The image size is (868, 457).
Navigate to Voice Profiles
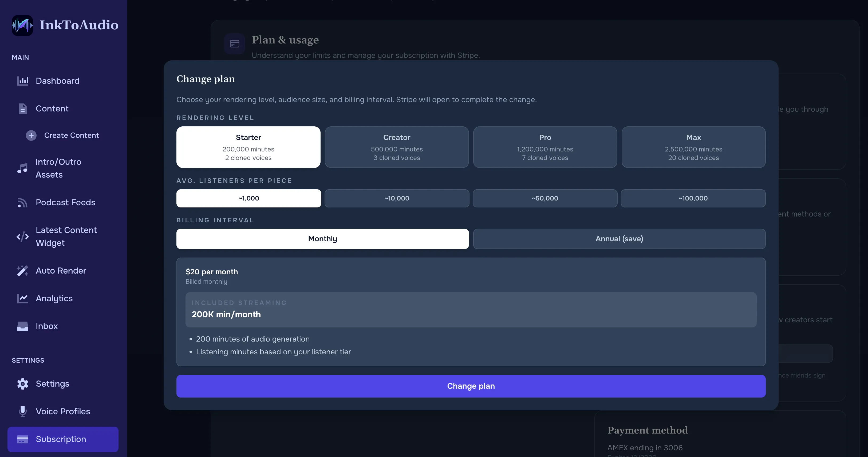coord(63,411)
